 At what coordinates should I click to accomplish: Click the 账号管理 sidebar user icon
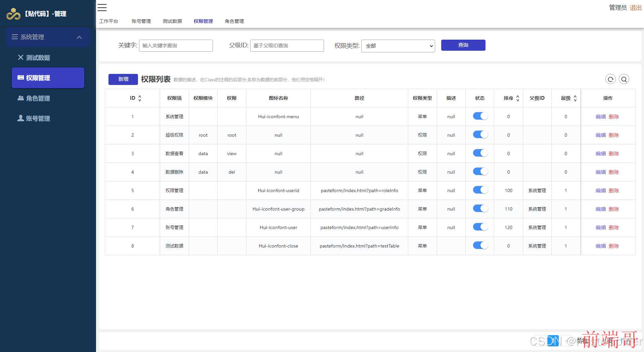pyautogui.click(x=20, y=118)
